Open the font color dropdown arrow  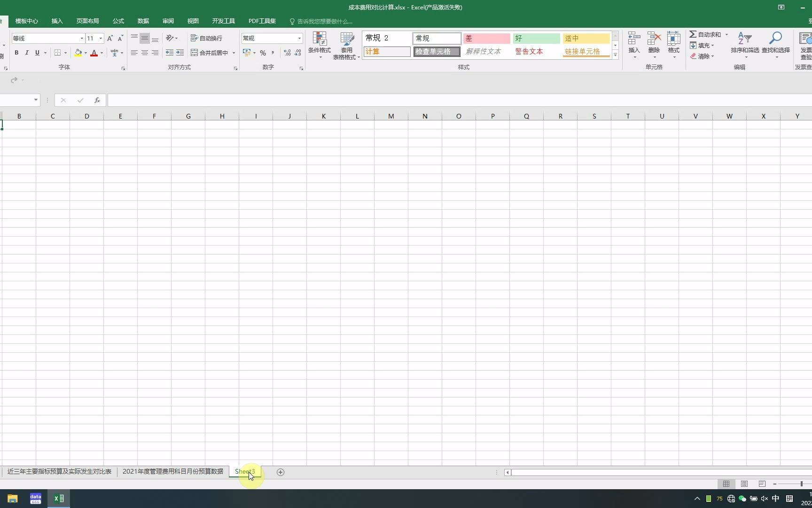point(101,53)
